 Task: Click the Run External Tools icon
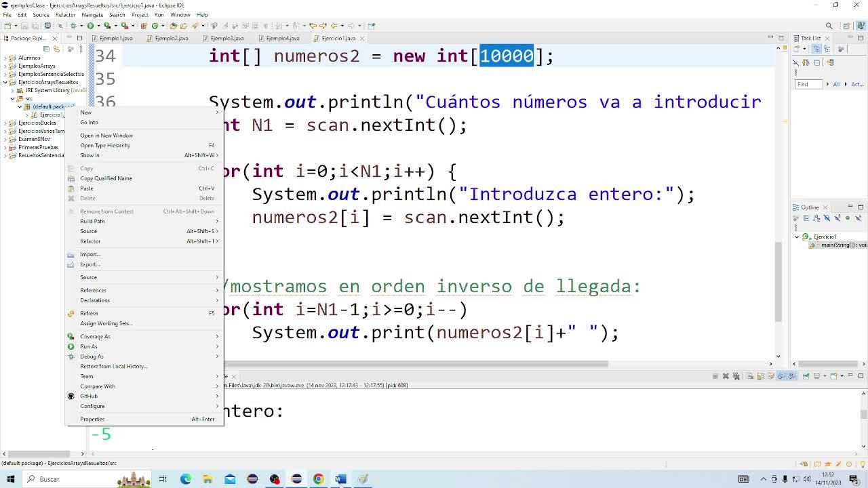125,26
